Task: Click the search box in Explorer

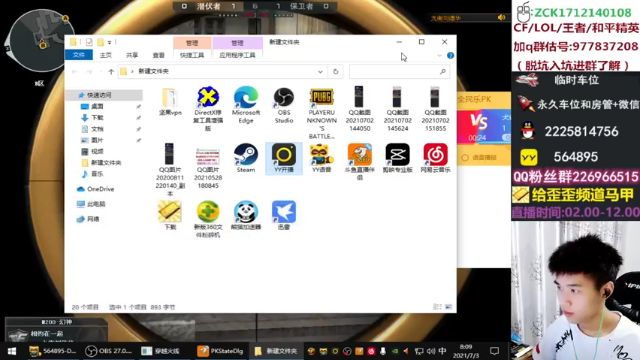Action: coord(399,71)
